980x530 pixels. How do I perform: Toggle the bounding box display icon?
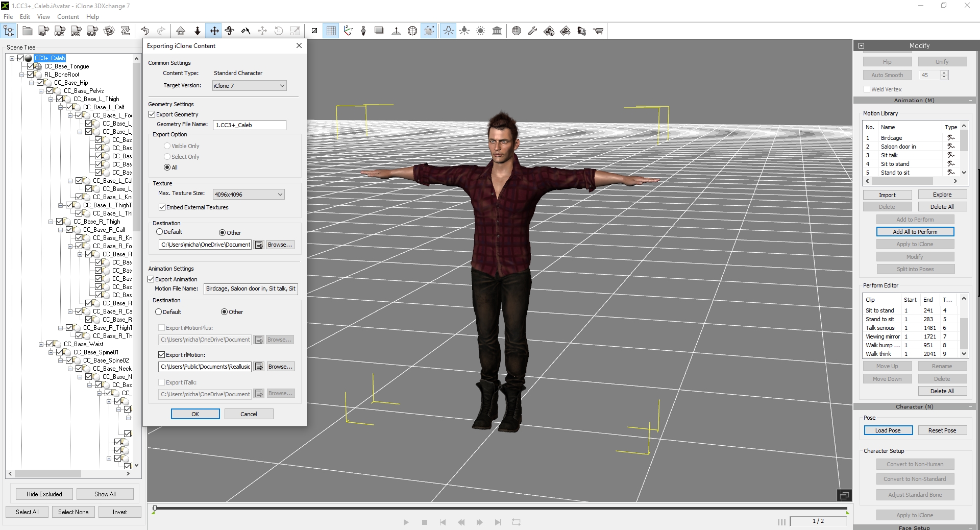click(429, 31)
